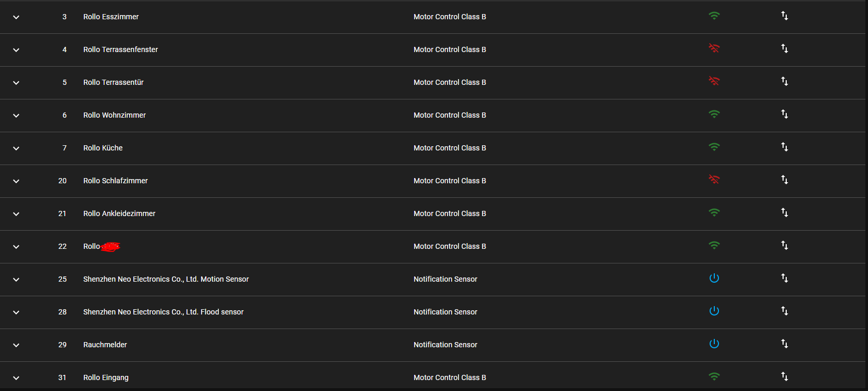Click the transfer arrows icon for Rollo Küche
This screenshot has width=868, height=391.
(784, 147)
